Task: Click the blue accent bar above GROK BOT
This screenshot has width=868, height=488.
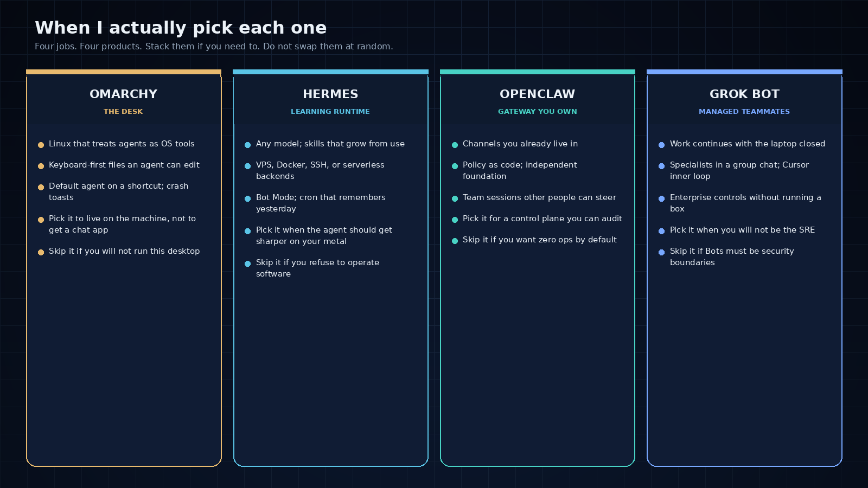Action: point(744,72)
